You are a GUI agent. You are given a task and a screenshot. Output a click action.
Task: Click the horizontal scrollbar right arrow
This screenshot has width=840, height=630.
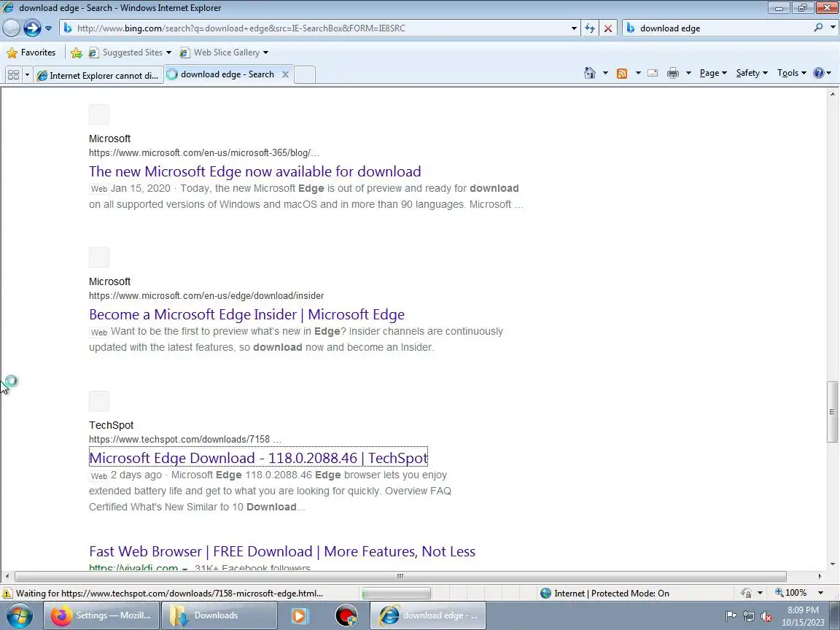[820, 577]
